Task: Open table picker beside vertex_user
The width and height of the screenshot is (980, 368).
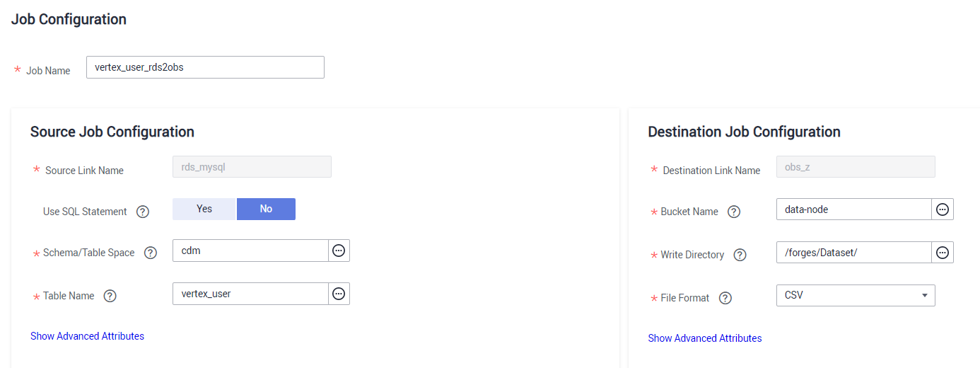Action: [x=339, y=294]
